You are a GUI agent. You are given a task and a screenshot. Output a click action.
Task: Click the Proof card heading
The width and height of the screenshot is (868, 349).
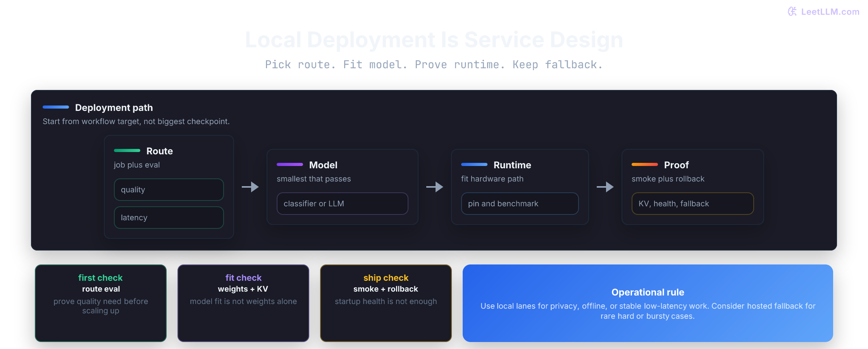677,165
